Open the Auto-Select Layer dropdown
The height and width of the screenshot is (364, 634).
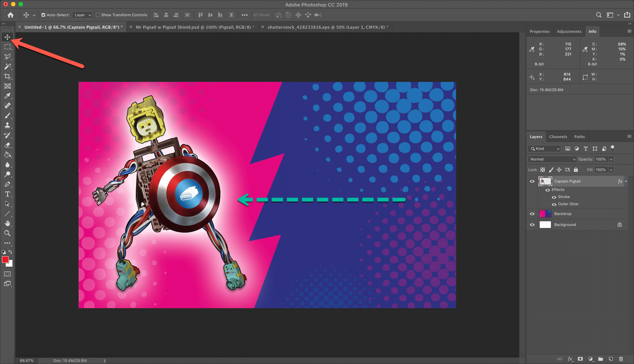pyautogui.click(x=82, y=15)
